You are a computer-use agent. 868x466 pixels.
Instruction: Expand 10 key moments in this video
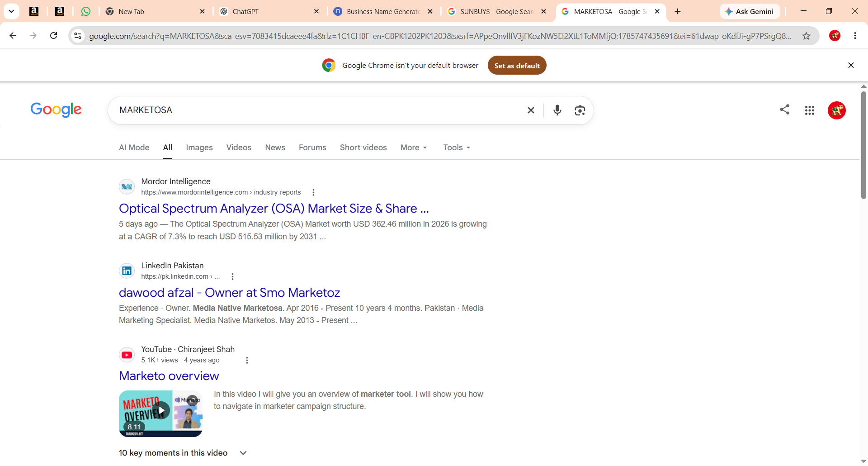[x=183, y=453]
